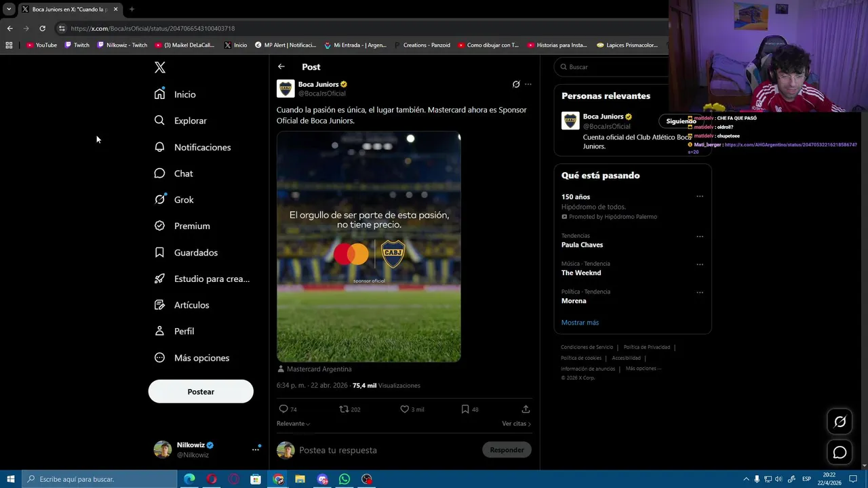The image size is (868, 488).
Task: Click Grok icon on Boca Juniors post
Action: (x=516, y=85)
